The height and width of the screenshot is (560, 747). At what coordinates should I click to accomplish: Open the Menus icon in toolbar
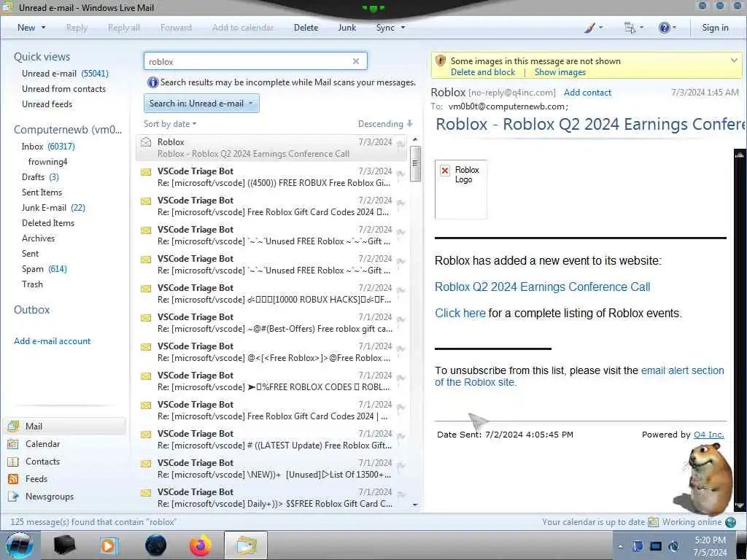pos(630,28)
